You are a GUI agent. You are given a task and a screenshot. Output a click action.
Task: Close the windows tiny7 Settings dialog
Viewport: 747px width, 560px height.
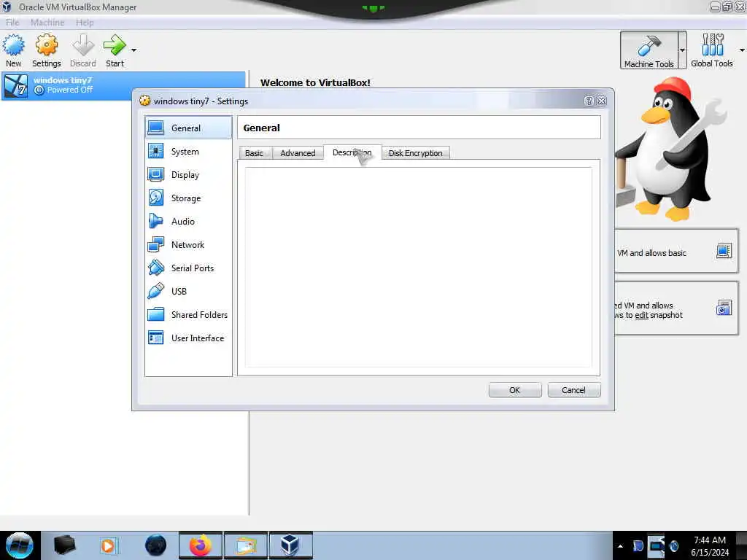[x=602, y=101]
